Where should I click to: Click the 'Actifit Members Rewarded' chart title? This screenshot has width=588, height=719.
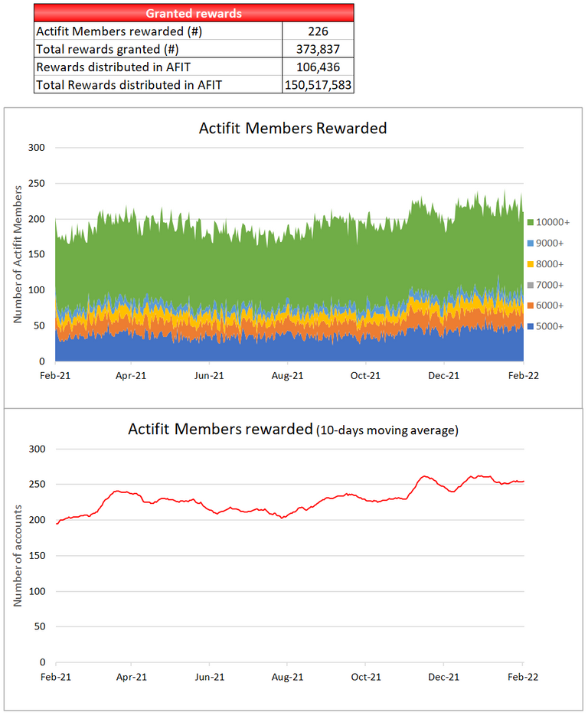click(292, 128)
